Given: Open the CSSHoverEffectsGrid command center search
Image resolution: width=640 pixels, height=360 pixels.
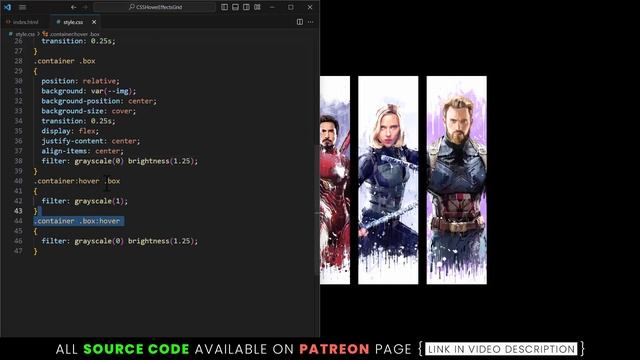Looking at the screenshot, I should [x=155, y=7].
